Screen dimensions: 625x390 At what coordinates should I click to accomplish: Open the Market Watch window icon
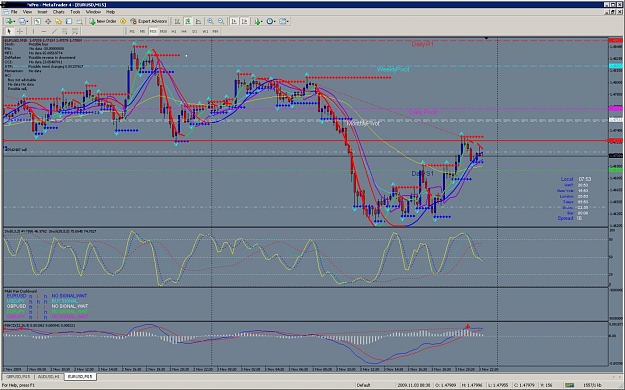click(37, 21)
